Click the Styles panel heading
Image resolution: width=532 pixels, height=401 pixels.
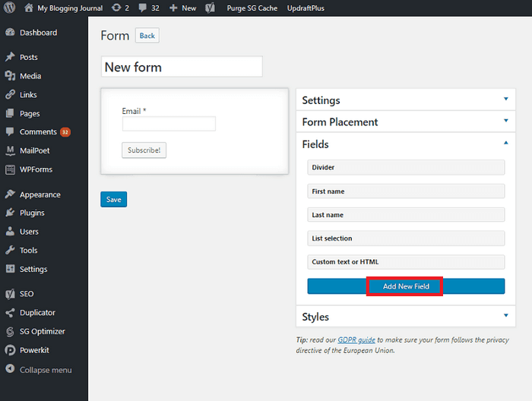point(315,317)
